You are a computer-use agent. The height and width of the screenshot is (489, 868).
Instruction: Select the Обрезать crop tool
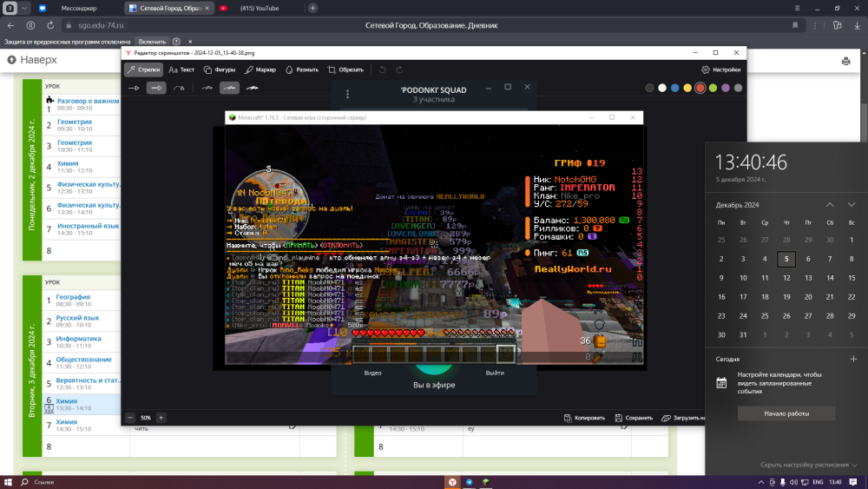[x=345, y=69]
